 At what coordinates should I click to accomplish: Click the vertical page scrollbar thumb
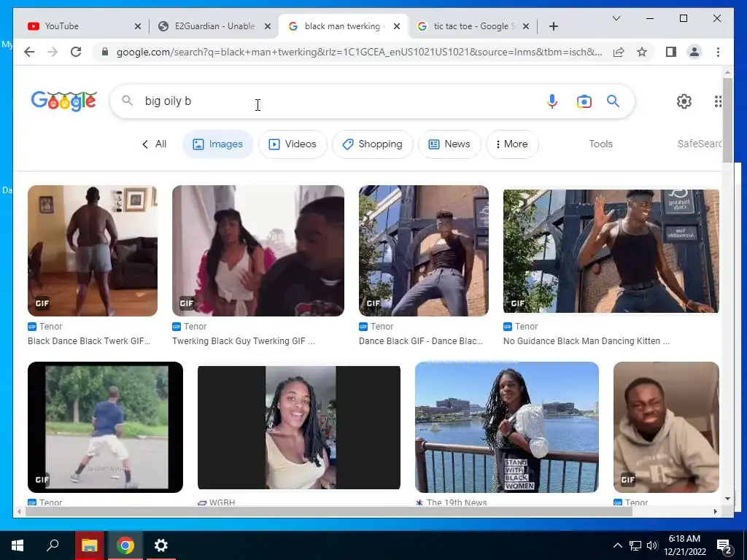pos(727,120)
